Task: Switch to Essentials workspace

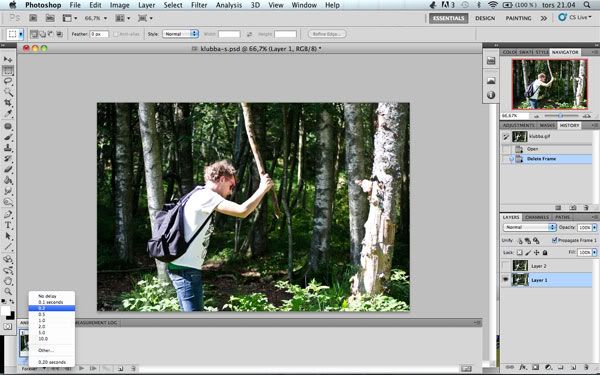Action: 448,18
